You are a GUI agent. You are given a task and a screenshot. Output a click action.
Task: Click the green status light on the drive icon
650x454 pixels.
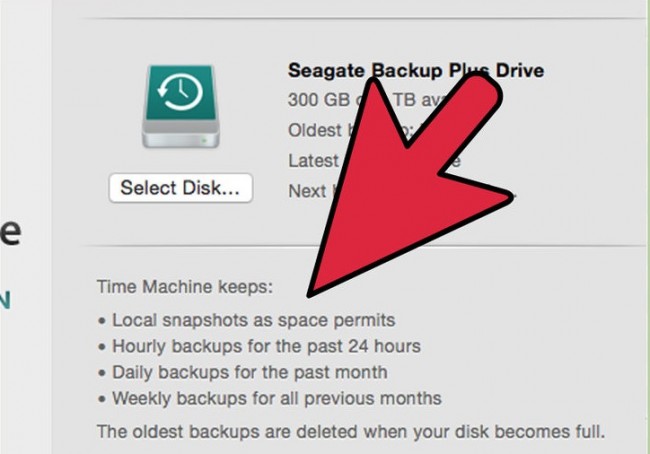(204, 141)
